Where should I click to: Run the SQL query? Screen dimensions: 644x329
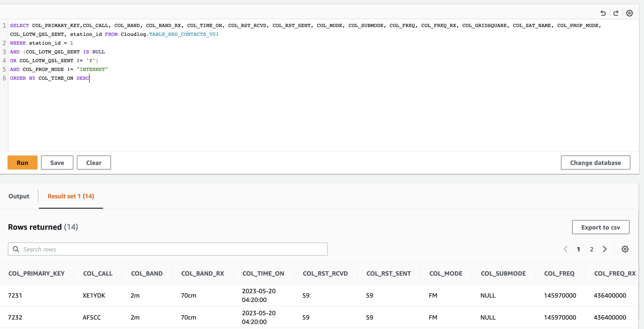[22, 163]
